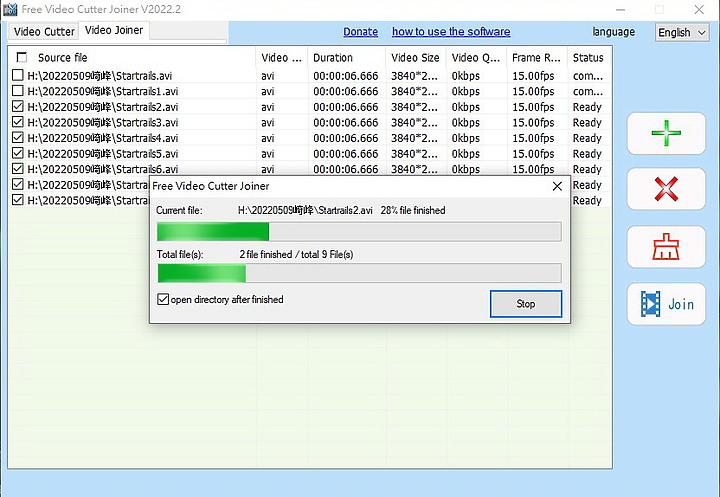Click the green plus add-file icon
720x497 pixels.
[x=666, y=133]
